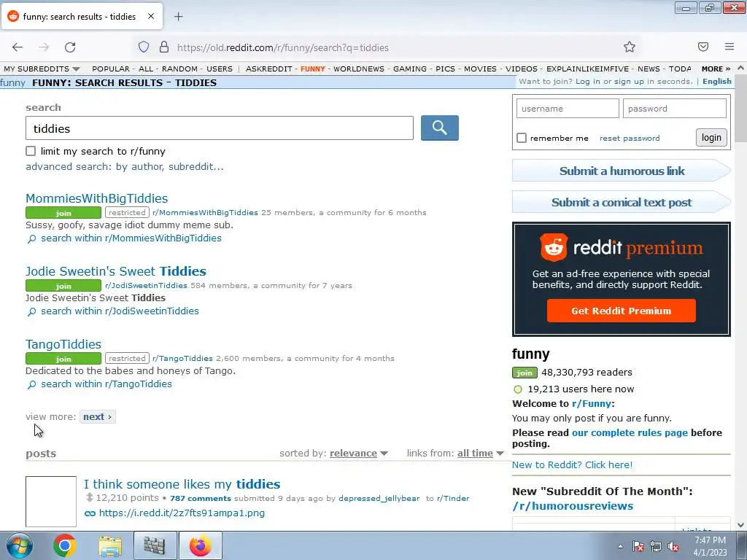Click the reddit premium Snoo logo
The height and width of the screenshot is (560, 747).
tap(554, 247)
